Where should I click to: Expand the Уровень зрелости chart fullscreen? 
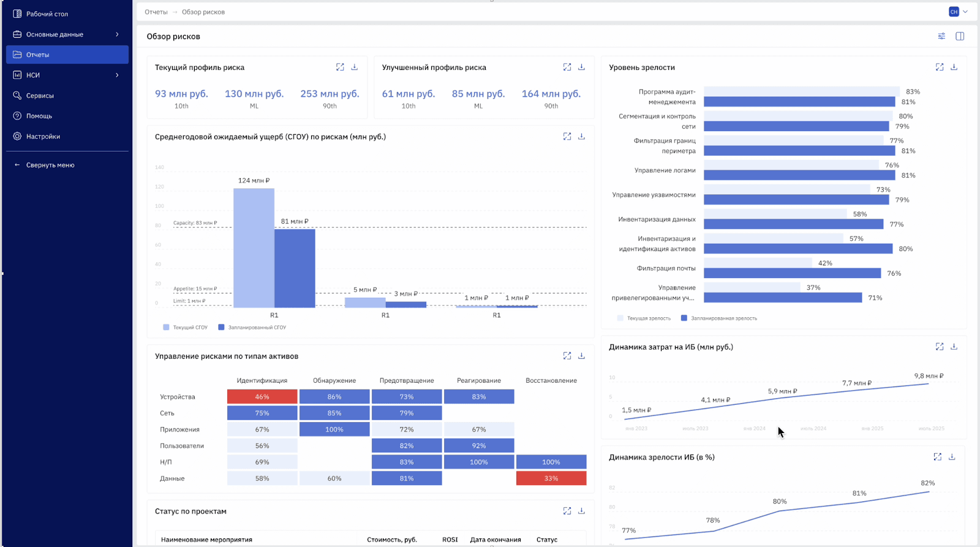point(940,67)
